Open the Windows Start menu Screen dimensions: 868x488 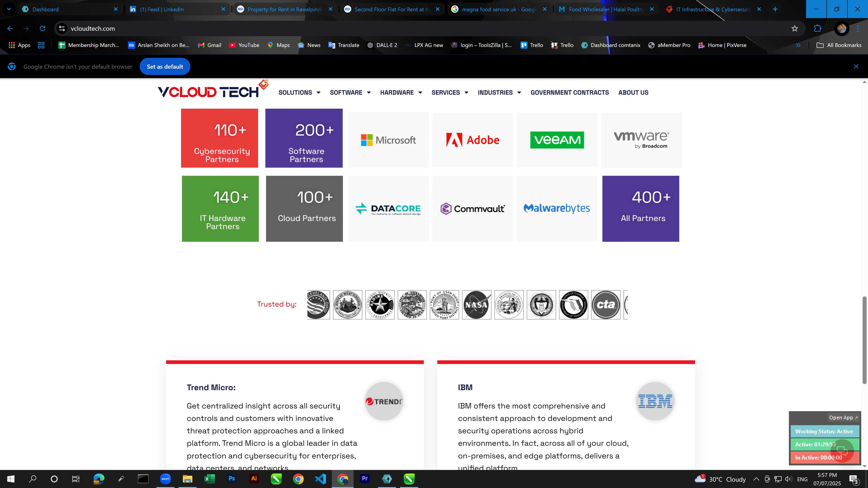tap(11, 479)
